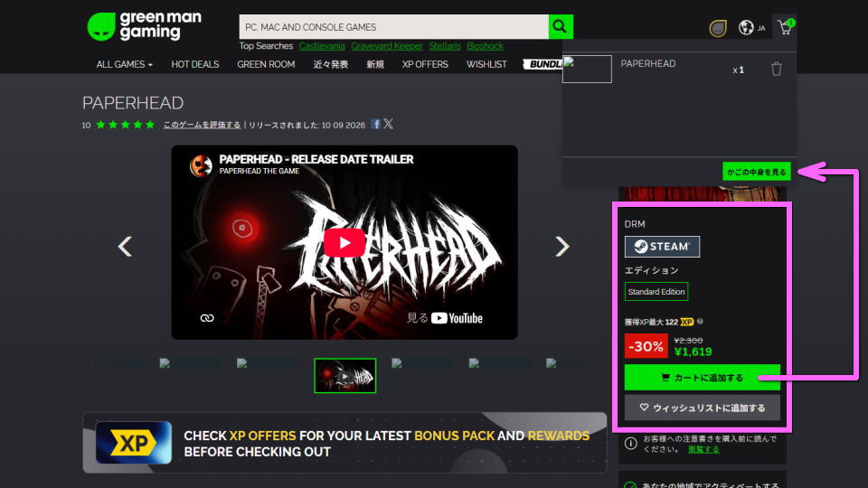Viewport: 868px width, 488px height.
Task: Go to previous media with left chevron
Action: click(x=125, y=246)
